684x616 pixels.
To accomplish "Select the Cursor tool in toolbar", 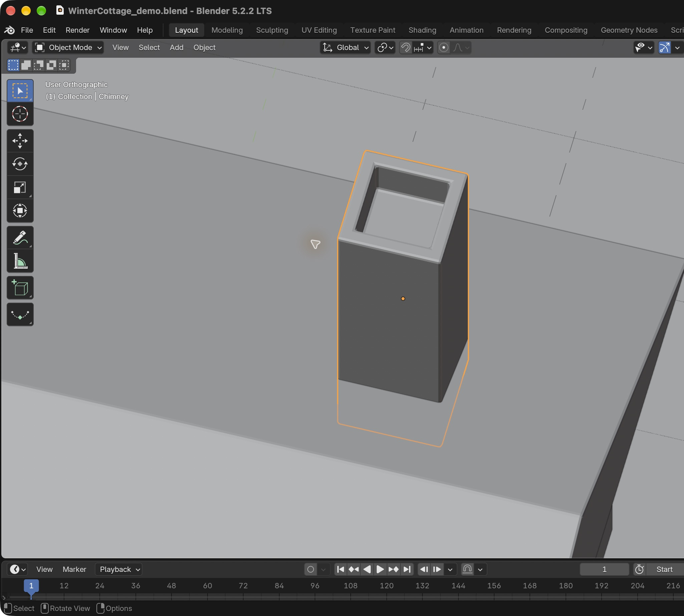I will pos(20,114).
